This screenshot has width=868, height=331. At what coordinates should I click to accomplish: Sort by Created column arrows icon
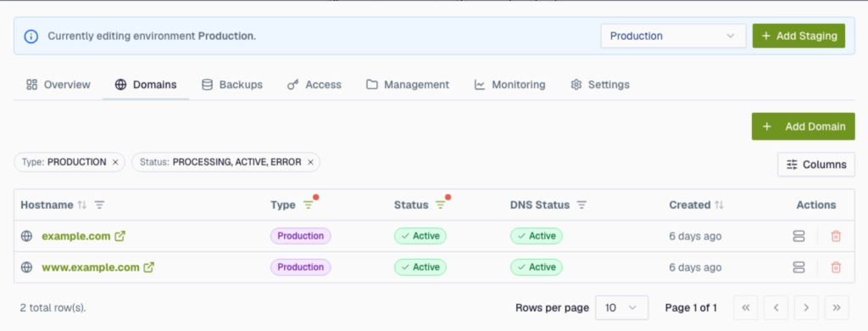point(719,205)
